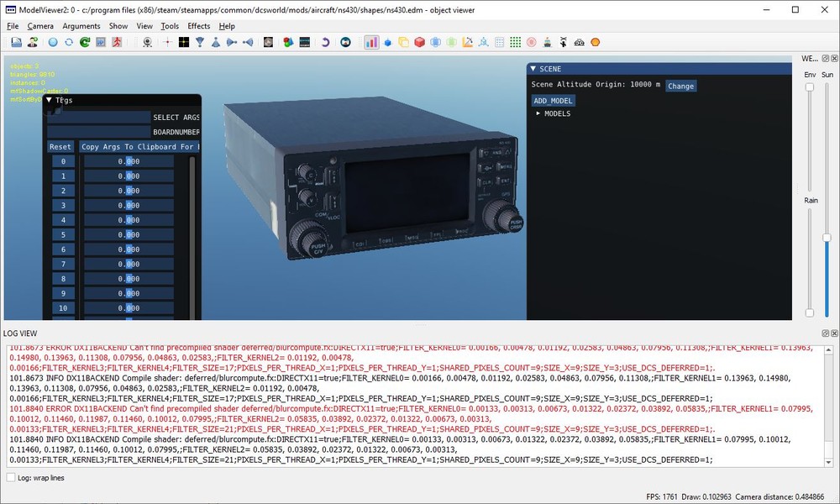
Task: Click the pink circular target icon
Action: point(532,42)
